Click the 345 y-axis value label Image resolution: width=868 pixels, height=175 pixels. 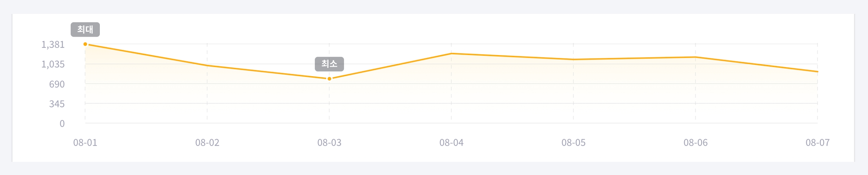pyautogui.click(x=57, y=104)
